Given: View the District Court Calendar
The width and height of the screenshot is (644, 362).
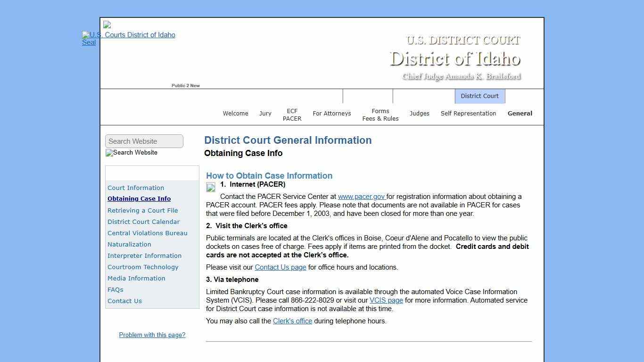Looking at the screenshot, I should 143,222.
